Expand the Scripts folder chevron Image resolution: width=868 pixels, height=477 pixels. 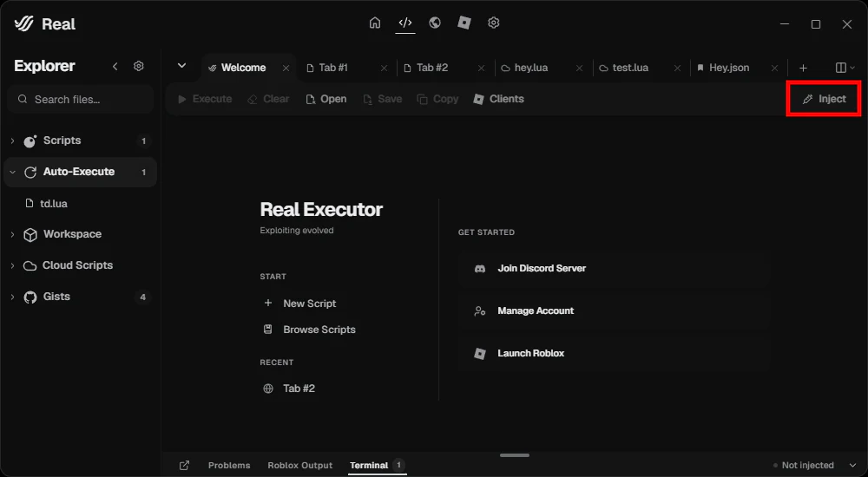(13, 141)
